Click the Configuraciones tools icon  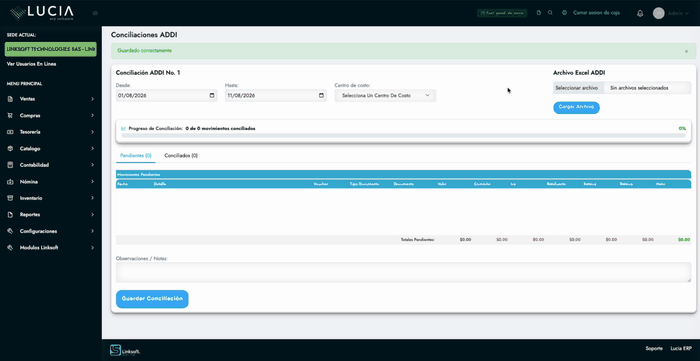(10, 231)
